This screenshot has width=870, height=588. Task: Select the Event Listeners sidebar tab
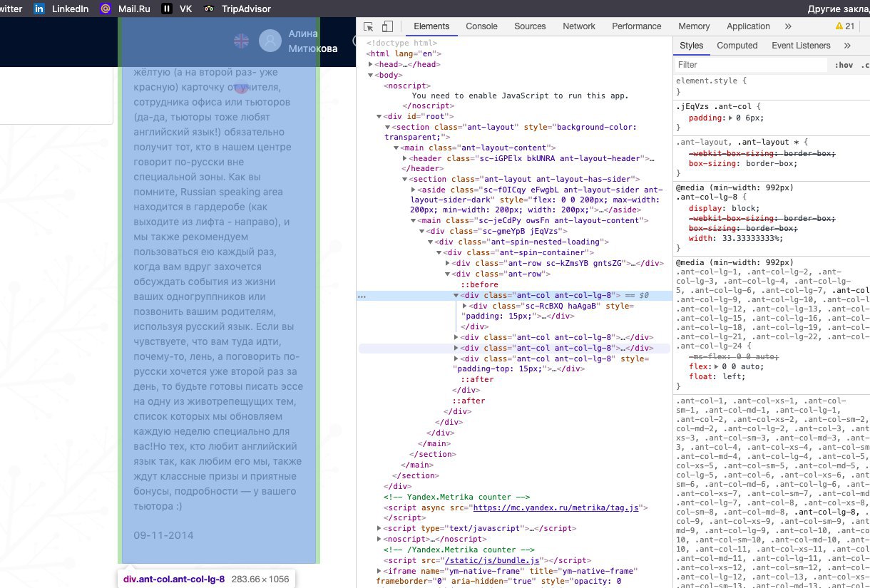(x=801, y=46)
